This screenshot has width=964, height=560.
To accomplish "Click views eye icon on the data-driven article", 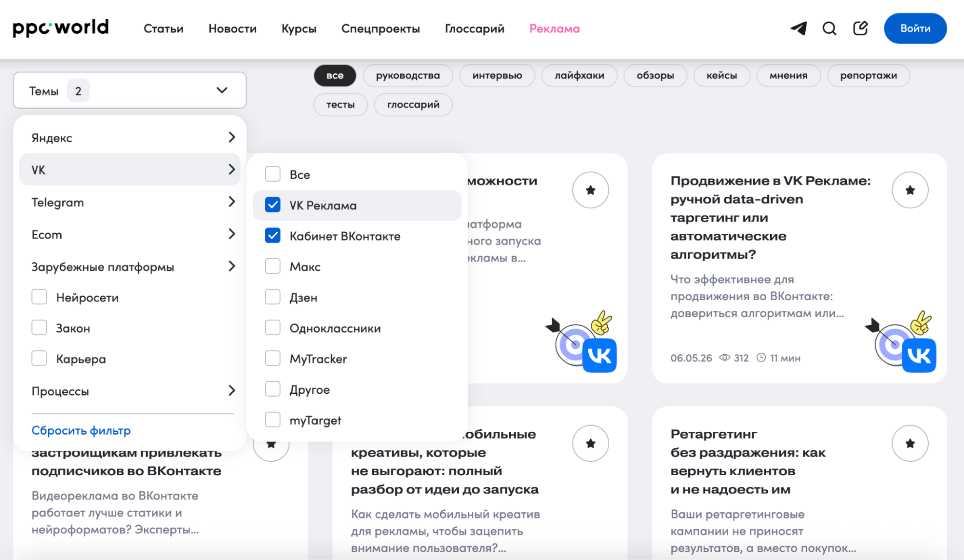I will click(724, 358).
